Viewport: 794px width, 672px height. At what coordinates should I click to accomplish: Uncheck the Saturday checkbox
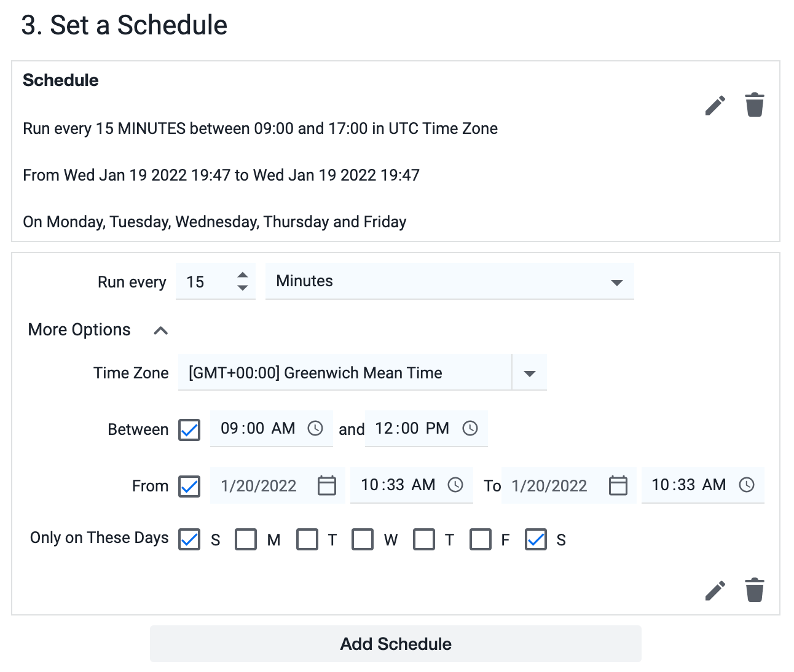tap(536, 539)
